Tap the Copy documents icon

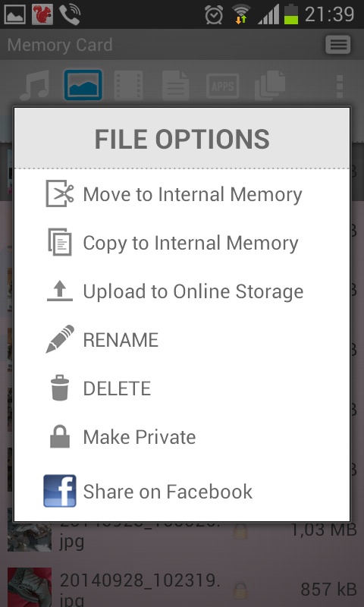(x=60, y=242)
